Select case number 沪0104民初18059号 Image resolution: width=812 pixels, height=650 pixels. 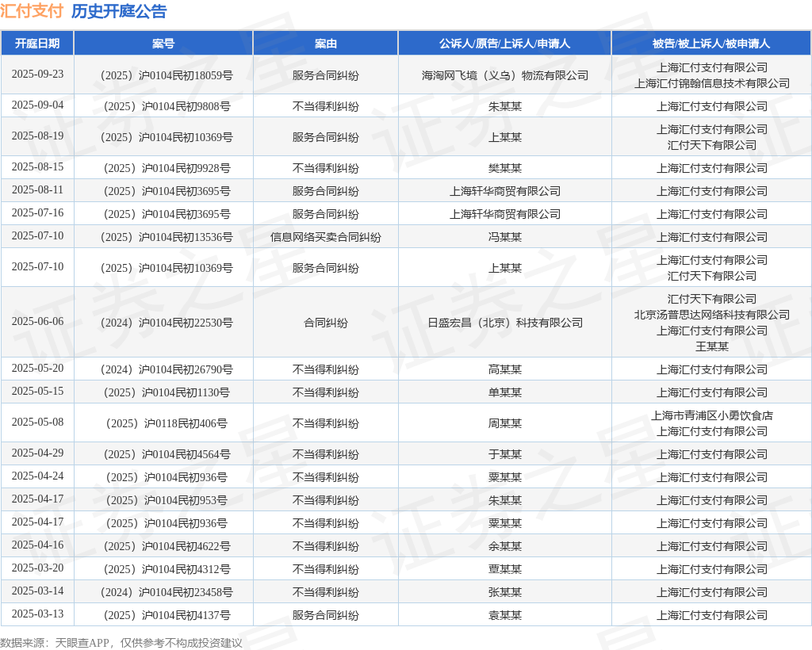tap(167, 75)
